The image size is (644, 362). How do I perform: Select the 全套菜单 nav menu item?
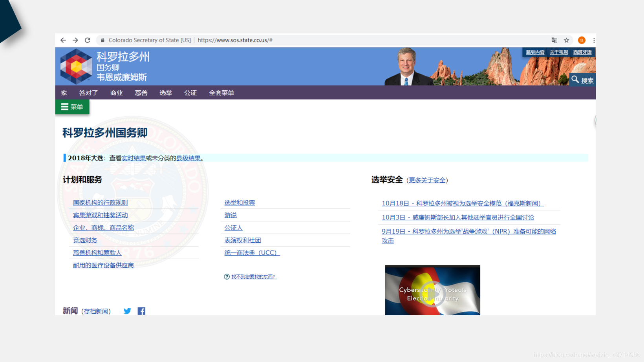point(221,93)
